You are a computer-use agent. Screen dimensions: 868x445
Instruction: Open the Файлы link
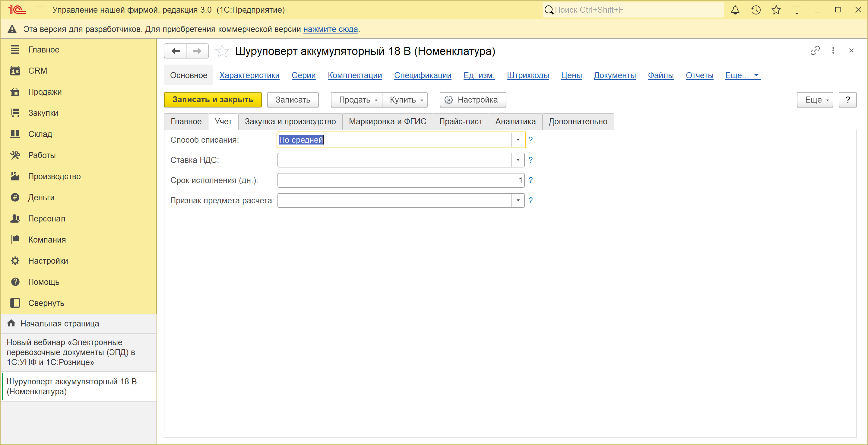click(661, 75)
